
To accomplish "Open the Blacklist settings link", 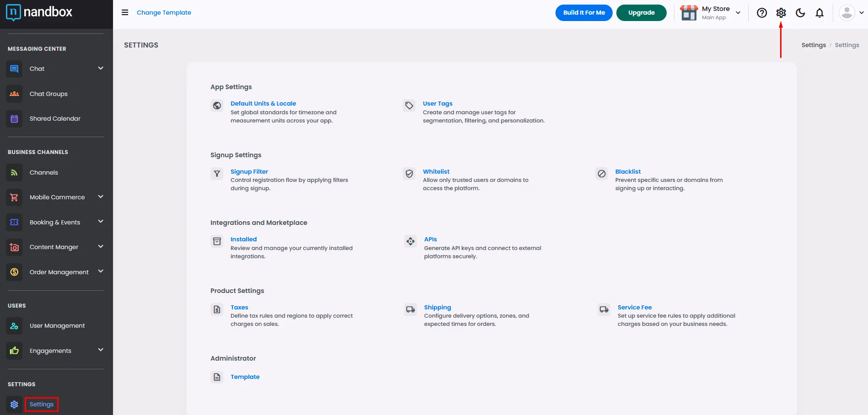I will [628, 172].
